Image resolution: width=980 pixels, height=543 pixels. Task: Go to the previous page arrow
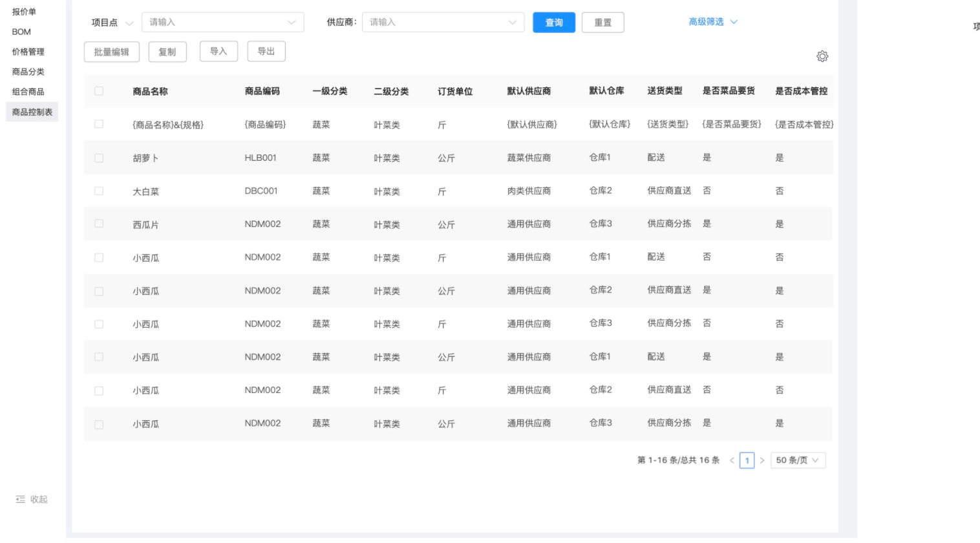point(732,460)
